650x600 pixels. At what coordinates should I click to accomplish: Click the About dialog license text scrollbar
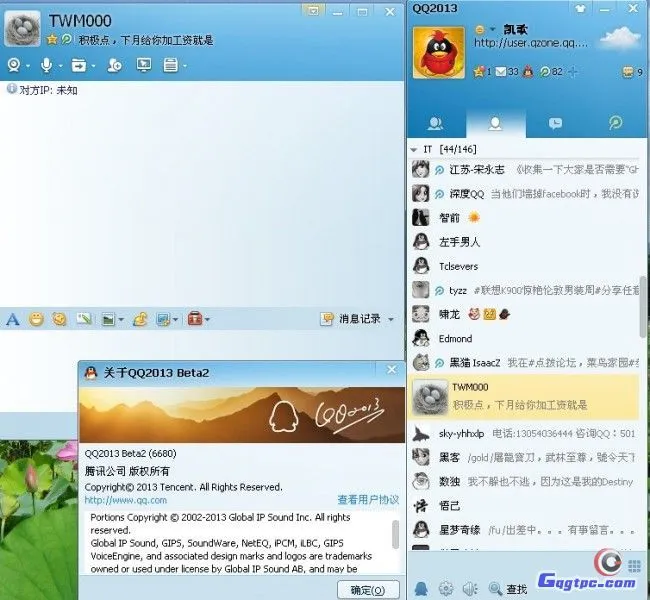[395, 534]
